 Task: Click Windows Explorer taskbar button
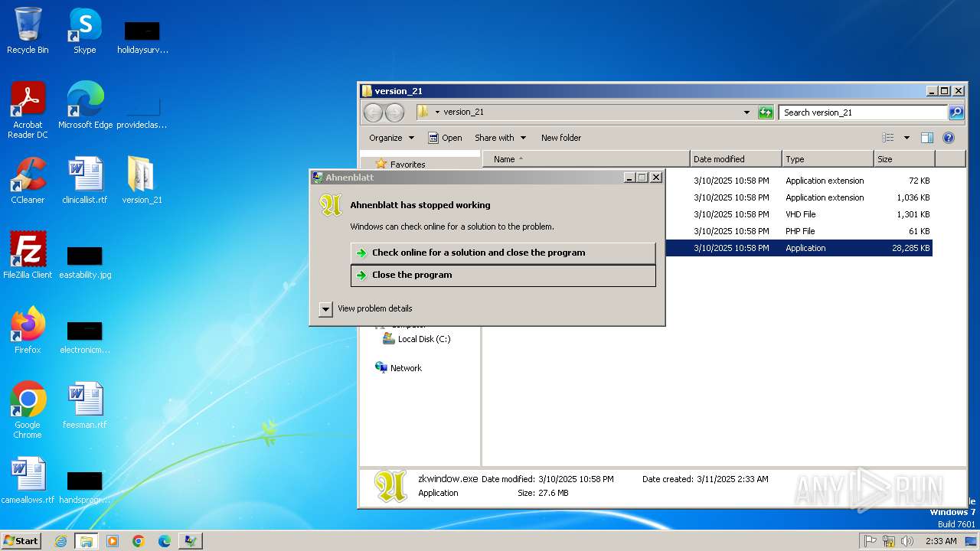pyautogui.click(x=87, y=541)
